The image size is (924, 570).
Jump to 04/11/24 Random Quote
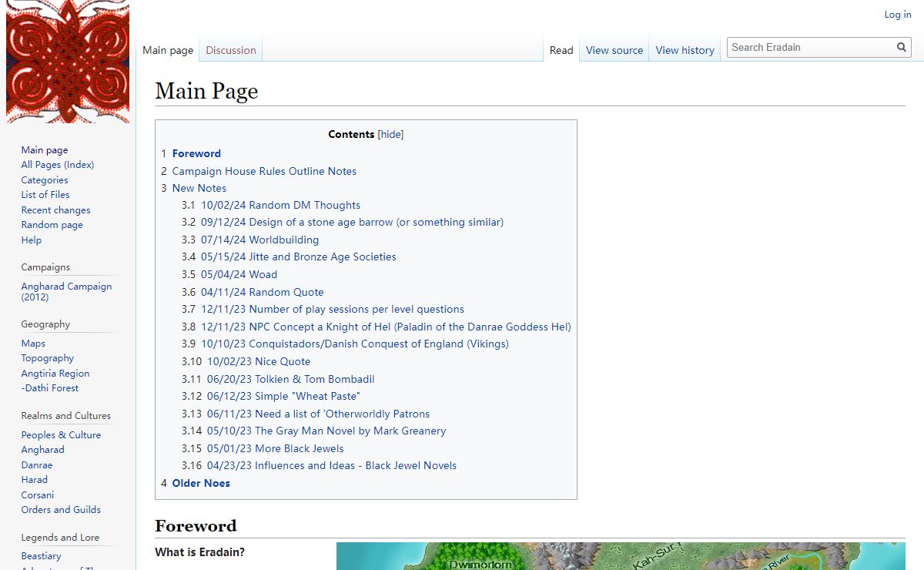pos(263,292)
